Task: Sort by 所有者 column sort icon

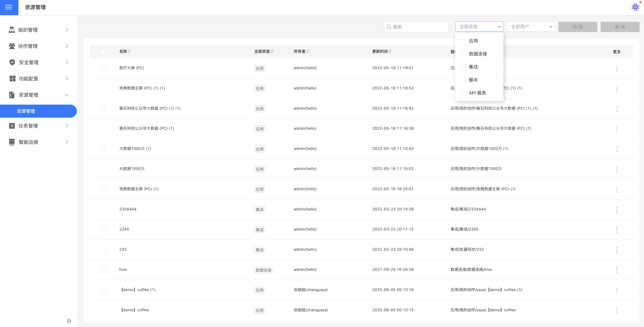Action: coord(308,51)
